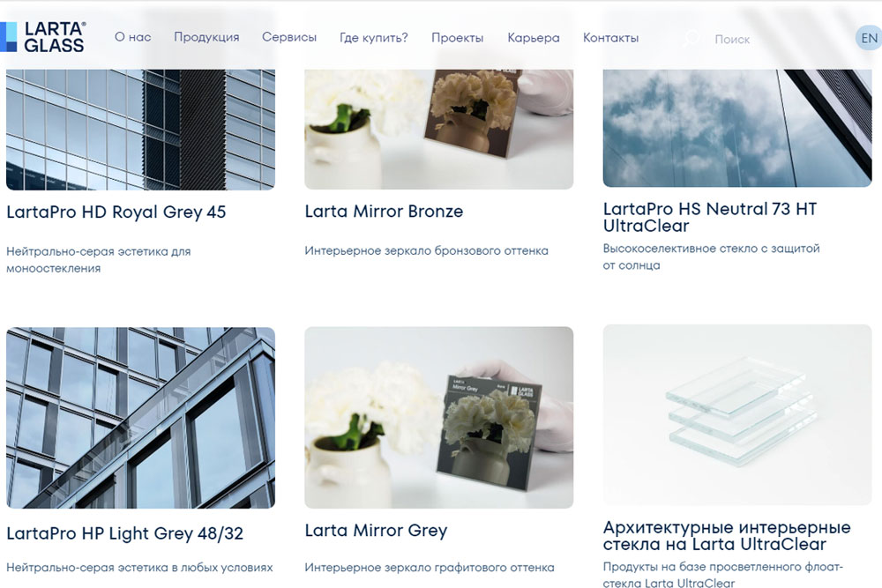Open the Продукция menu item
The image size is (882, 588).
(x=206, y=37)
